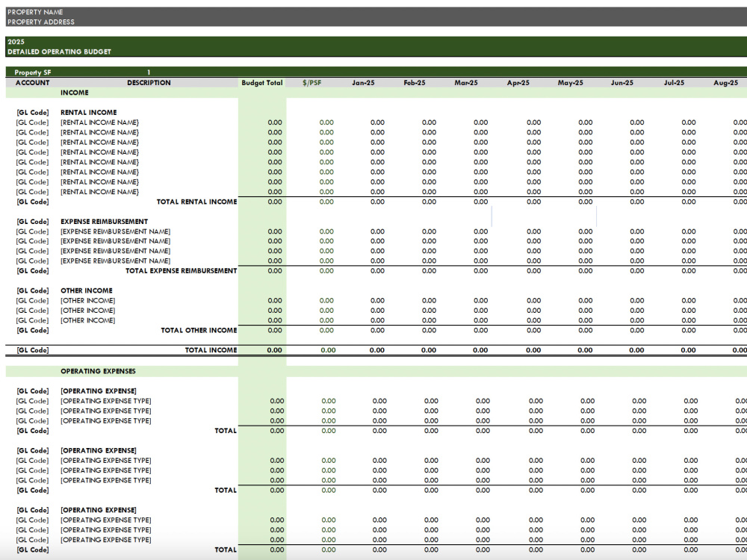Click $/PSF value for TOTAL RENTAL INCOME
747x560 pixels.
tap(326, 202)
